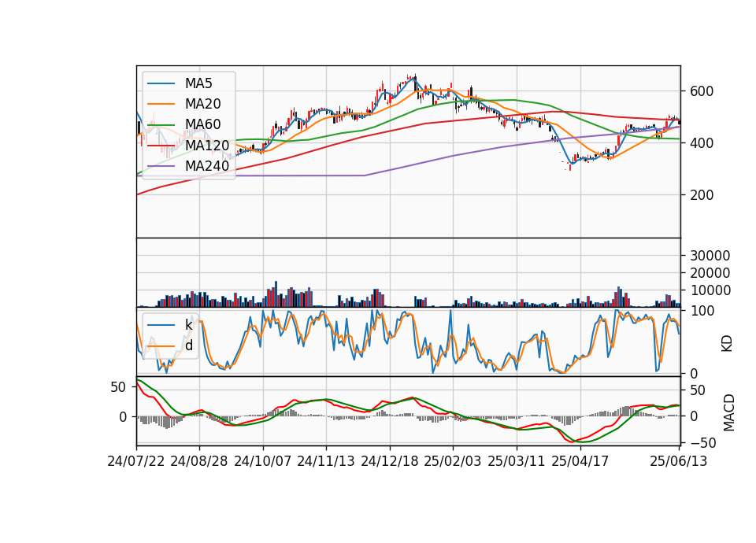Click the orange MA20 legend line sample

pyautogui.click(x=161, y=104)
